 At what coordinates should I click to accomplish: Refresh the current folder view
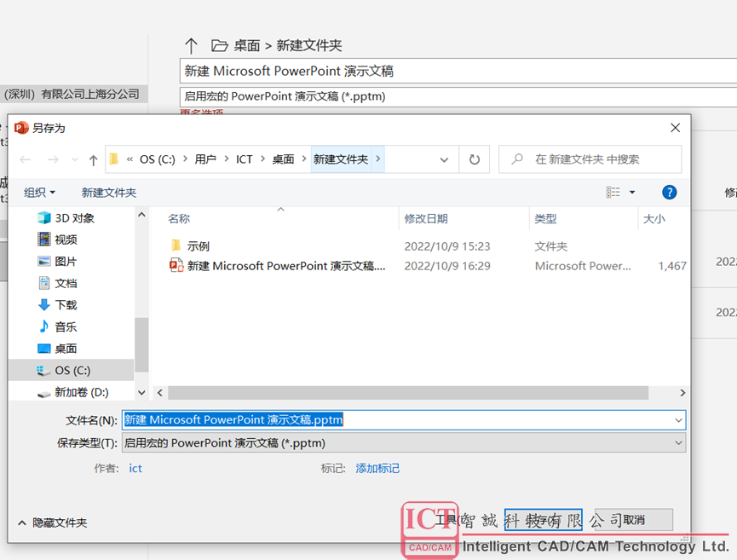click(x=475, y=160)
